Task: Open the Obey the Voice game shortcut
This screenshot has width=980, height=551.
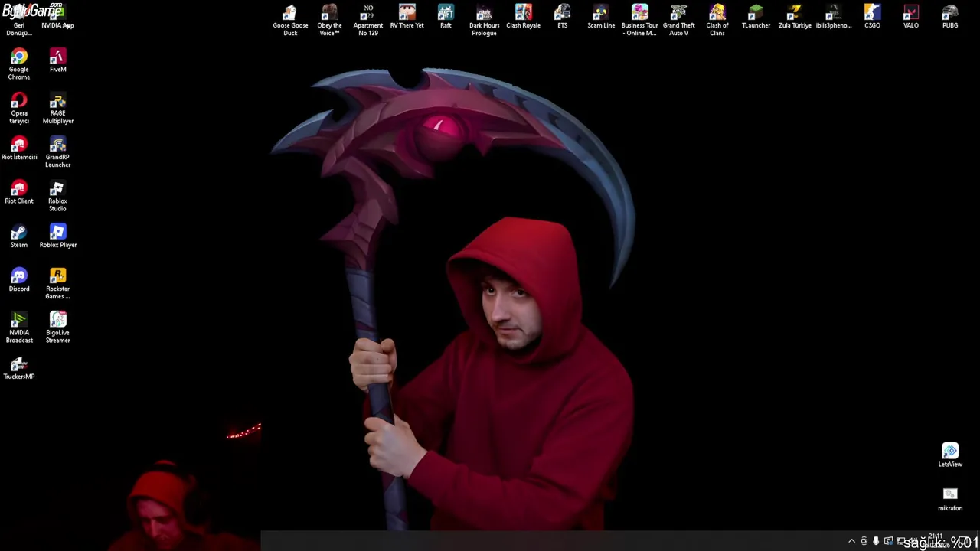Action: point(329,21)
